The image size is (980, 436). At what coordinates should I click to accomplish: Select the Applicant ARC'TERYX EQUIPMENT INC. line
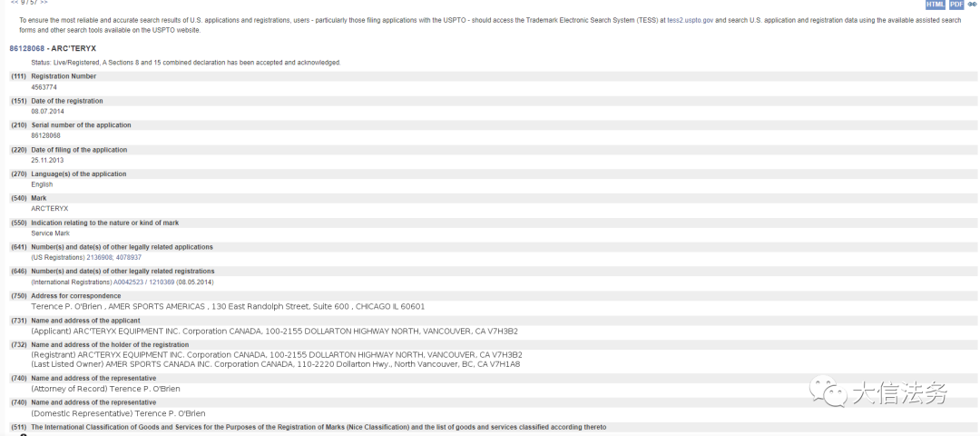tap(274, 331)
